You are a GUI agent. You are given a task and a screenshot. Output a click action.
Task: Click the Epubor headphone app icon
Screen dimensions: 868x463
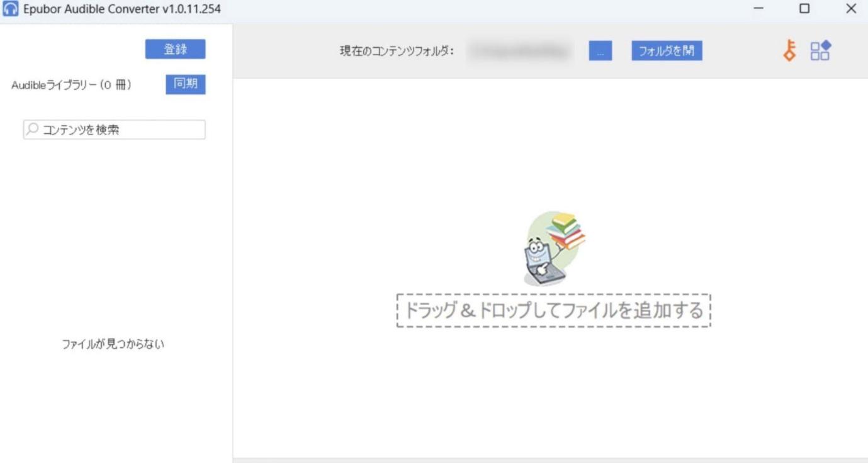click(x=11, y=9)
